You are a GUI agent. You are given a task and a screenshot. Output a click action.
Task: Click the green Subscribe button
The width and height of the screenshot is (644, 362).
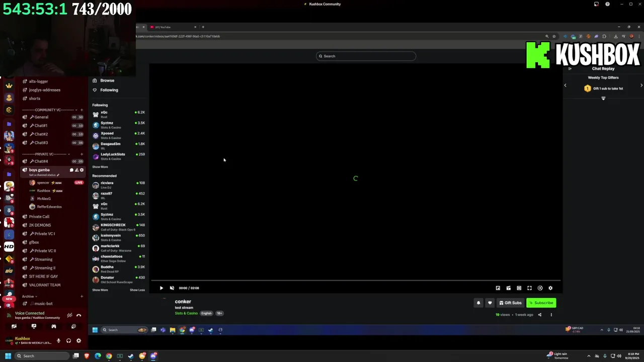541,303
